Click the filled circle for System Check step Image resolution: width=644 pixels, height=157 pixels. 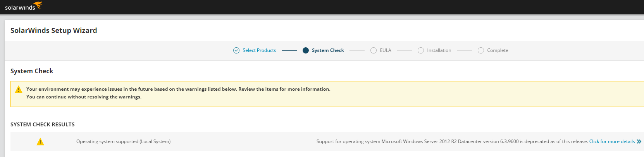point(306,50)
